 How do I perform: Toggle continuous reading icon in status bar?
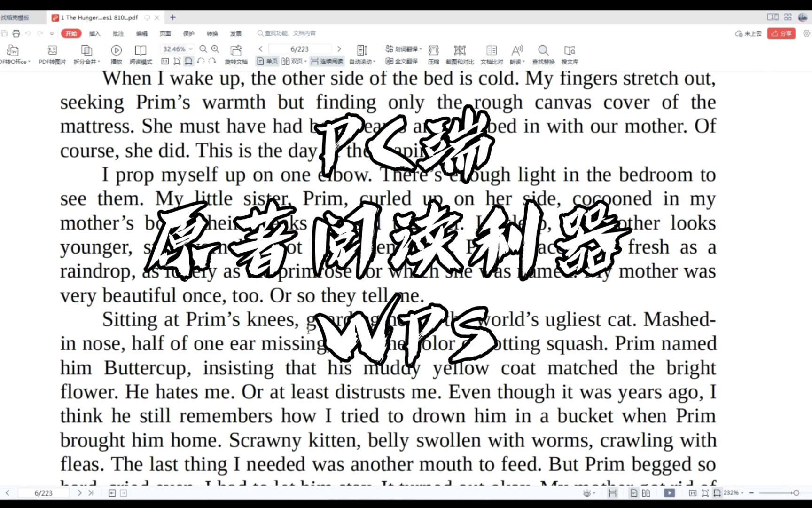[x=612, y=493]
